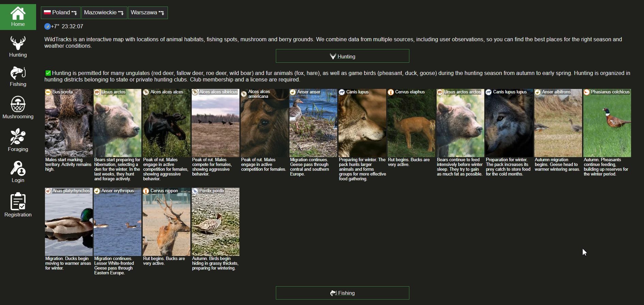Select the 'Anser albifrons' species name
Image resolution: width=644 pixels, height=305 pixels.
[x=556, y=92]
